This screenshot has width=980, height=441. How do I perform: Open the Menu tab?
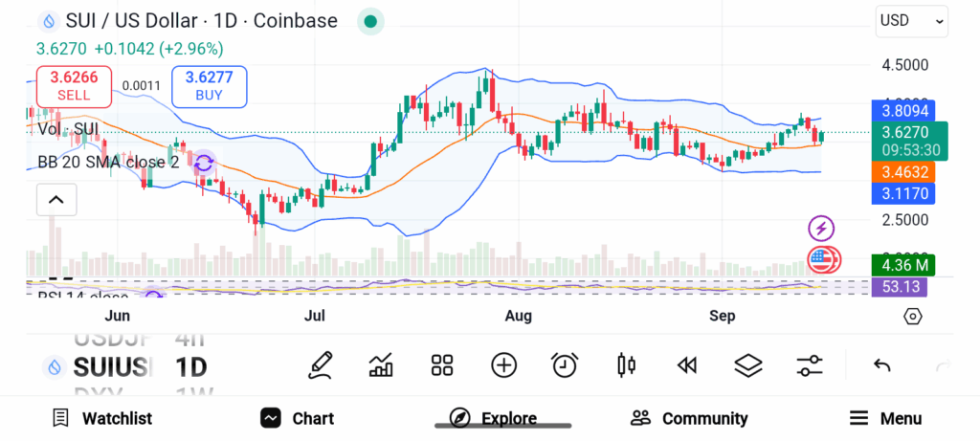coord(886,418)
